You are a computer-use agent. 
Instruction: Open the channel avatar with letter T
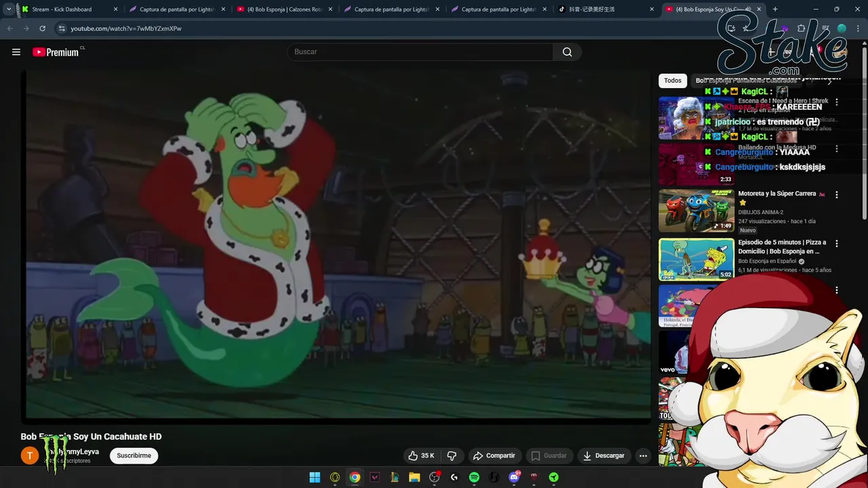click(29, 455)
